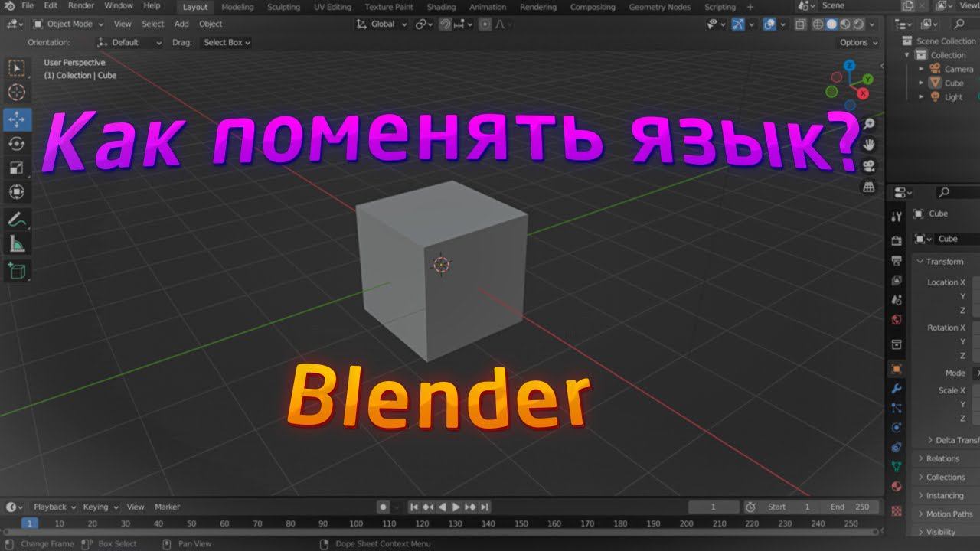Open the Material properties tab
The height and width of the screenshot is (551, 980).
coord(897,487)
